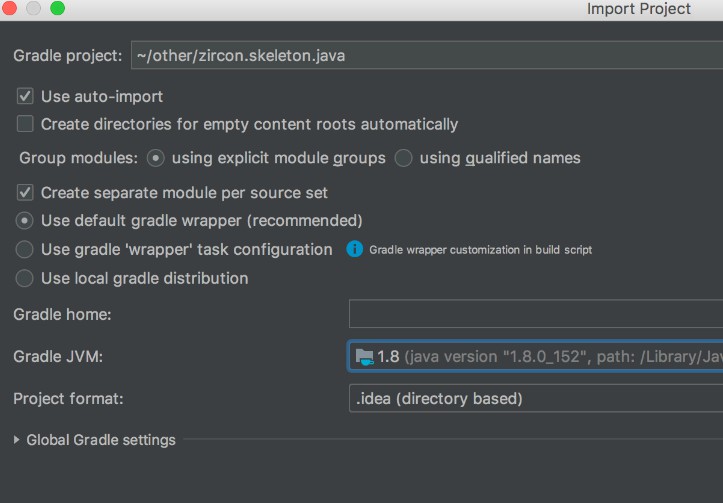
Task: Click the Gradle home input field
Action: [x=536, y=314]
